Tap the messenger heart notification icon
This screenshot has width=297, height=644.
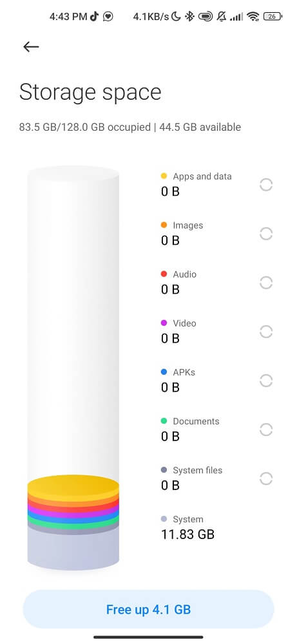108,17
